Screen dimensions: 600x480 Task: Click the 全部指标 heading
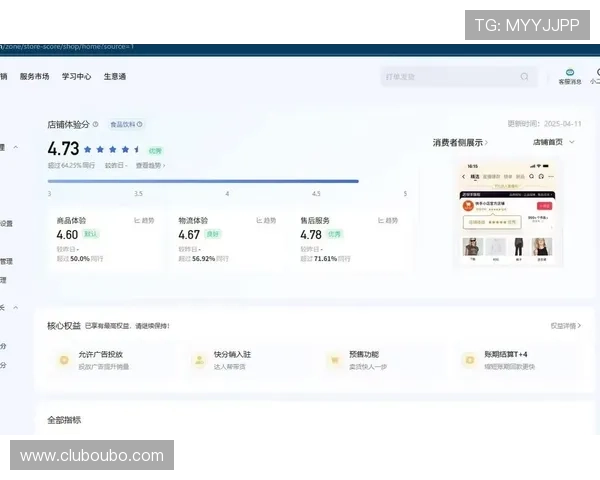pos(64,420)
